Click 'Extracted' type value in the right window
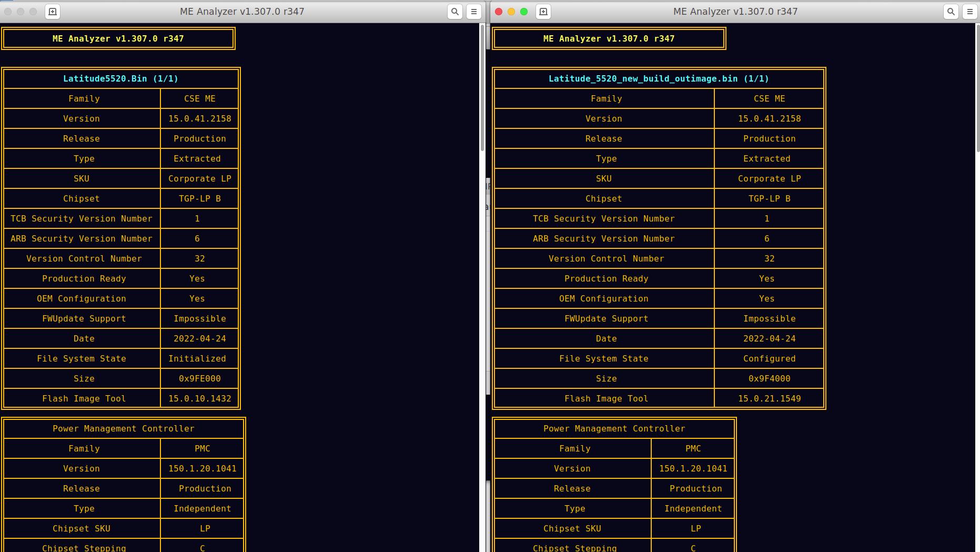 766,158
